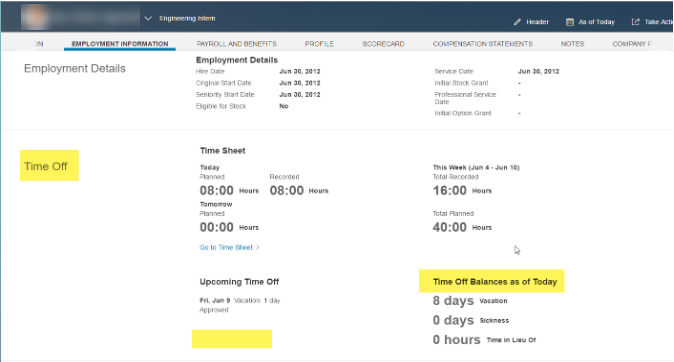Click the Initial Option Grant label

[463, 113]
